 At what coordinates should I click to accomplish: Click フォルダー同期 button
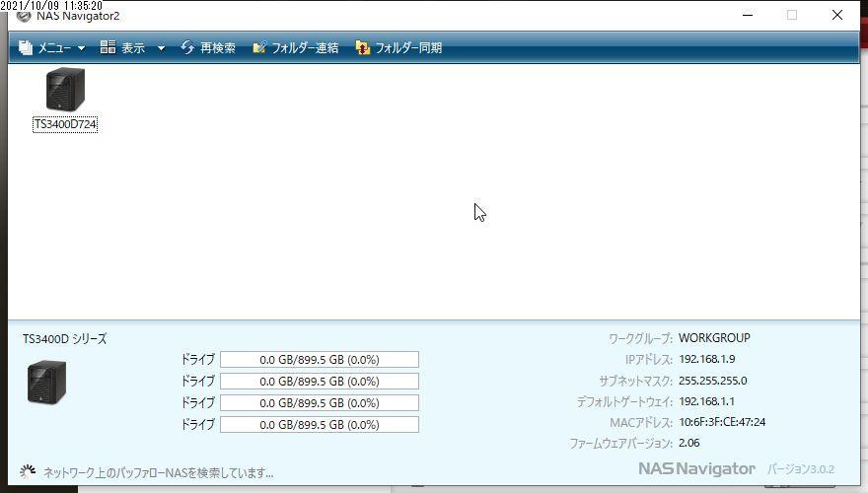(x=398, y=48)
